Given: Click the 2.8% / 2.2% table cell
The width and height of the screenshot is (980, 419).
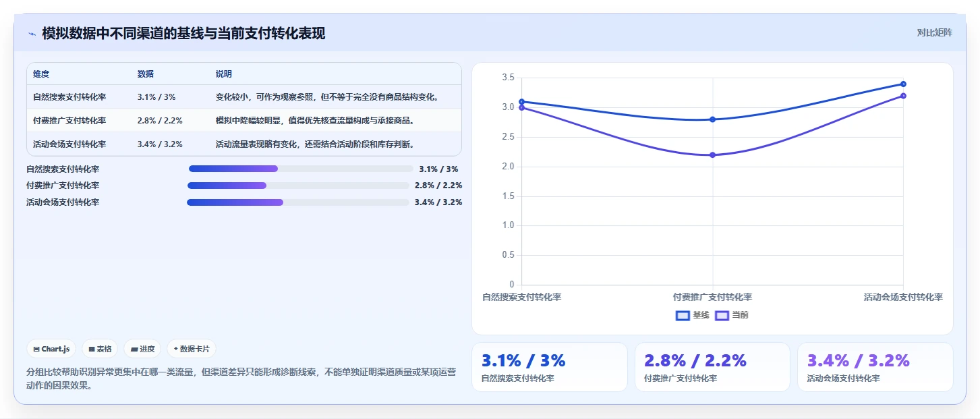Looking at the screenshot, I should click(160, 120).
